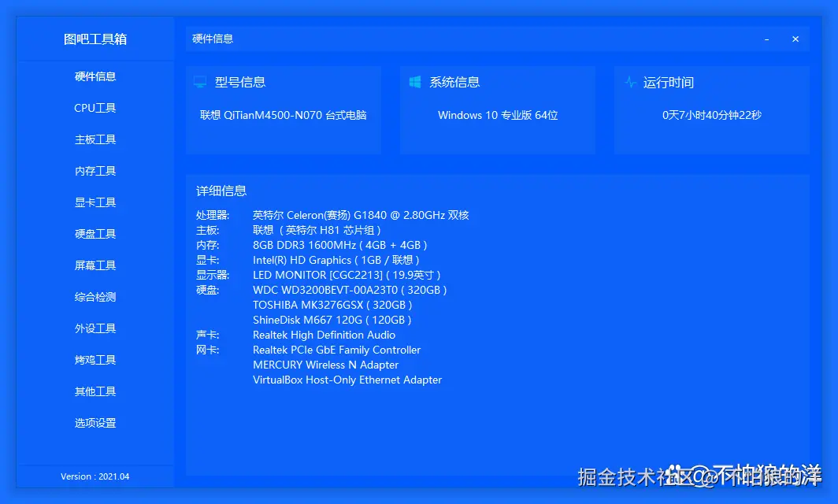This screenshot has height=504, width=838.
Task: Click the 内存 label
Action: click(207, 245)
